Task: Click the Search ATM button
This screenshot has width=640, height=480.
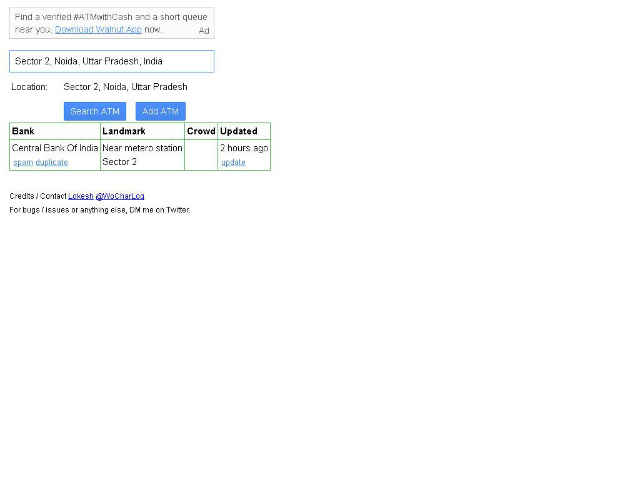Action: click(95, 111)
